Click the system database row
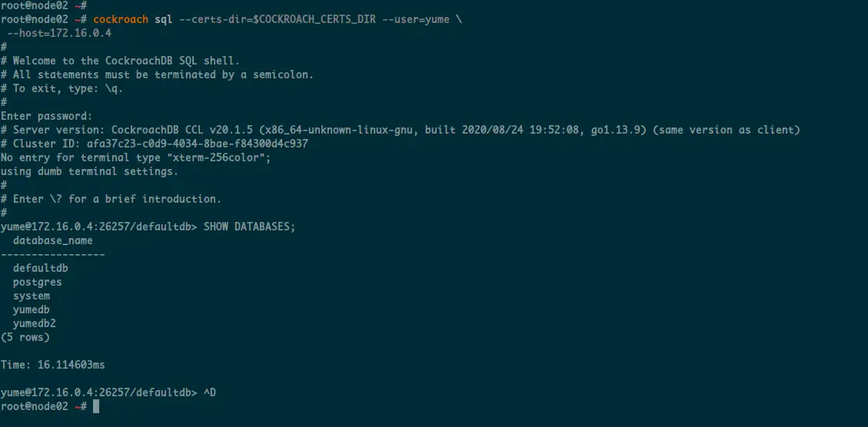 click(31, 296)
